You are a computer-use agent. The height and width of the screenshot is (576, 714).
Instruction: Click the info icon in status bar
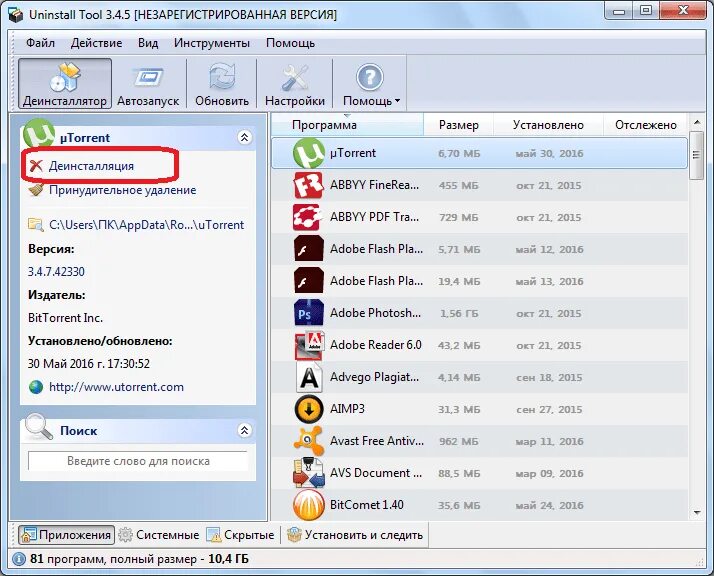pyautogui.click(x=19, y=559)
